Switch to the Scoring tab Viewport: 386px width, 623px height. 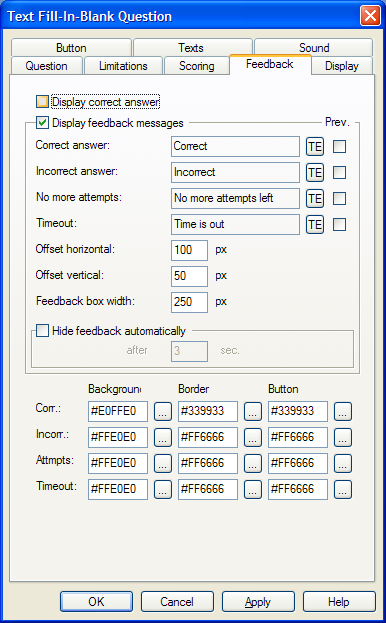(x=197, y=66)
